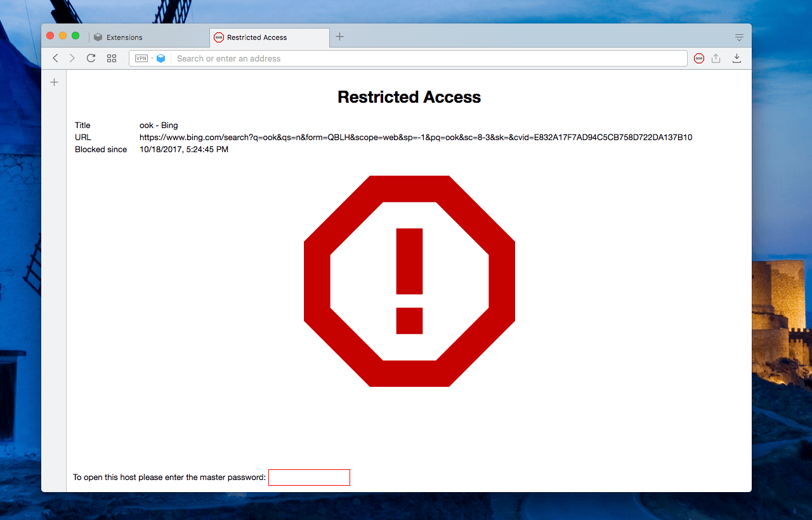Open the downloads icon
The height and width of the screenshot is (520, 812).
pyautogui.click(x=737, y=58)
